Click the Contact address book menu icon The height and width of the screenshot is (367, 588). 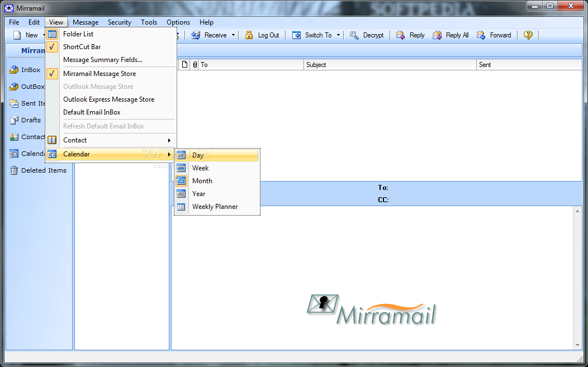tap(52, 140)
